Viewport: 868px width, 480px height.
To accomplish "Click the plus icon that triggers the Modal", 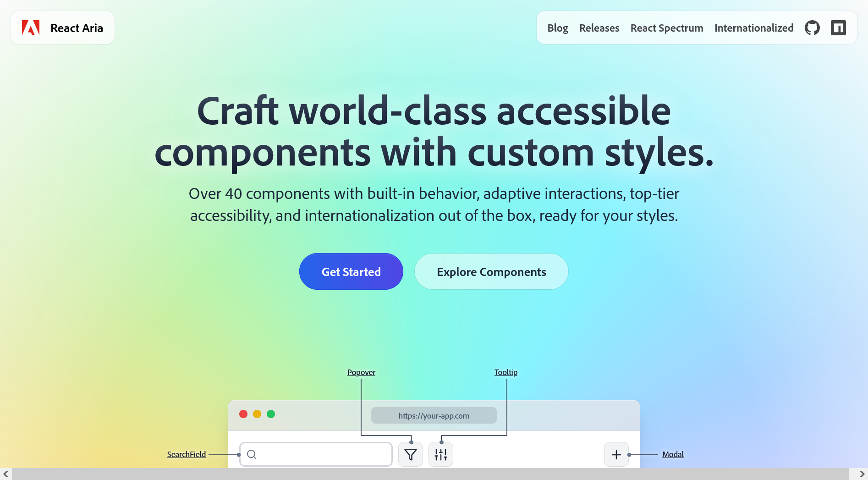I will (616, 454).
